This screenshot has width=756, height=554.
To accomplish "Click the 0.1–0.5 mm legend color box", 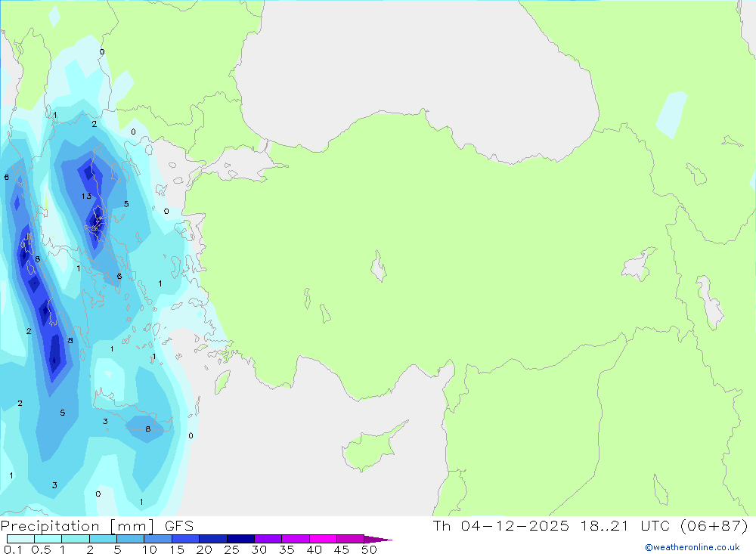I will [x=20, y=539].
